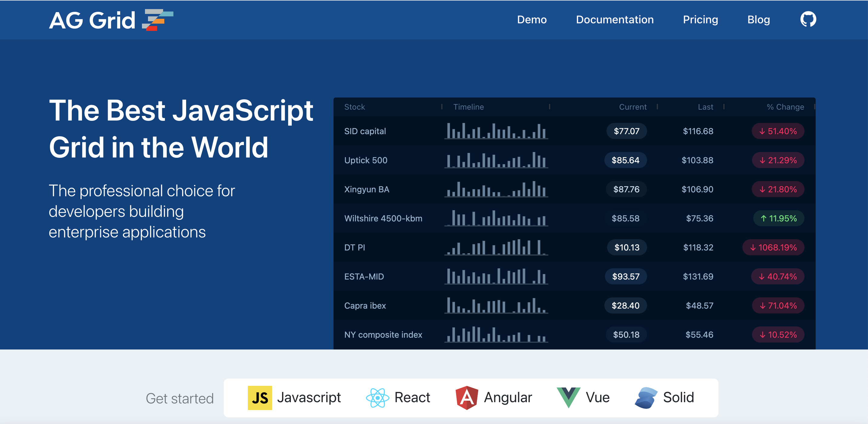Click the $28.40 current price cell
This screenshot has width=868, height=424.
click(x=625, y=306)
